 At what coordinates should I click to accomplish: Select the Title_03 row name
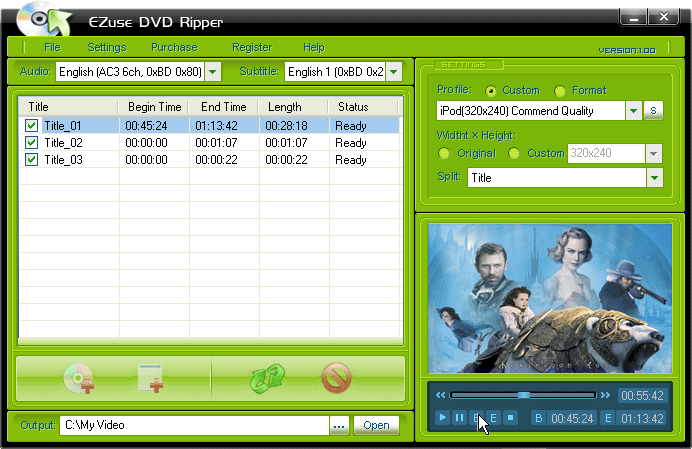pyautogui.click(x=63, y=159)
